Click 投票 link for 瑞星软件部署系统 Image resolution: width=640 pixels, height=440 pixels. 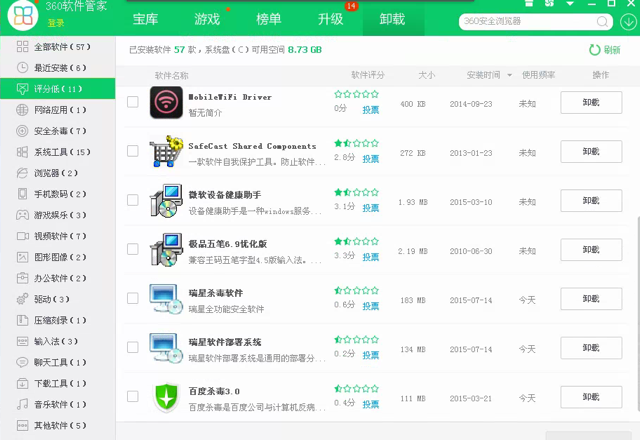(371, 355)
